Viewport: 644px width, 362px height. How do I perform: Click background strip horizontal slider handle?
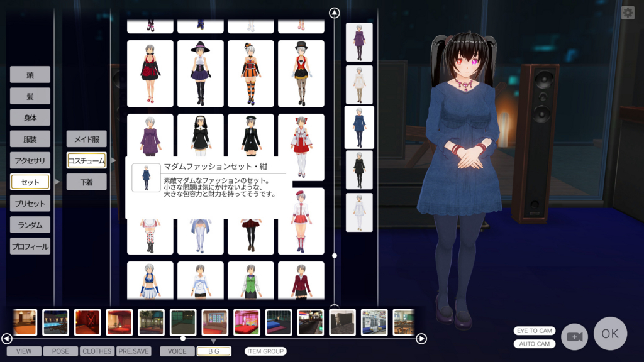183,339
